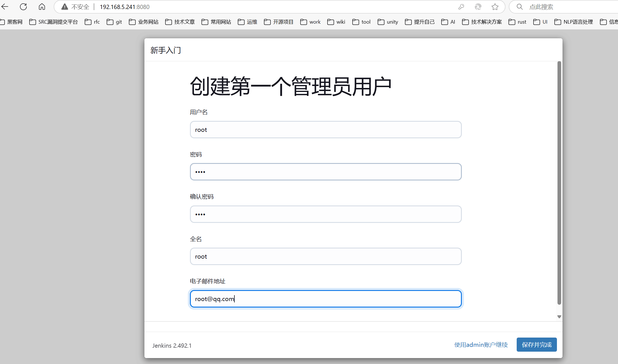Open the unity bookmark folder
618x364 pixels.
pos(388,22)
